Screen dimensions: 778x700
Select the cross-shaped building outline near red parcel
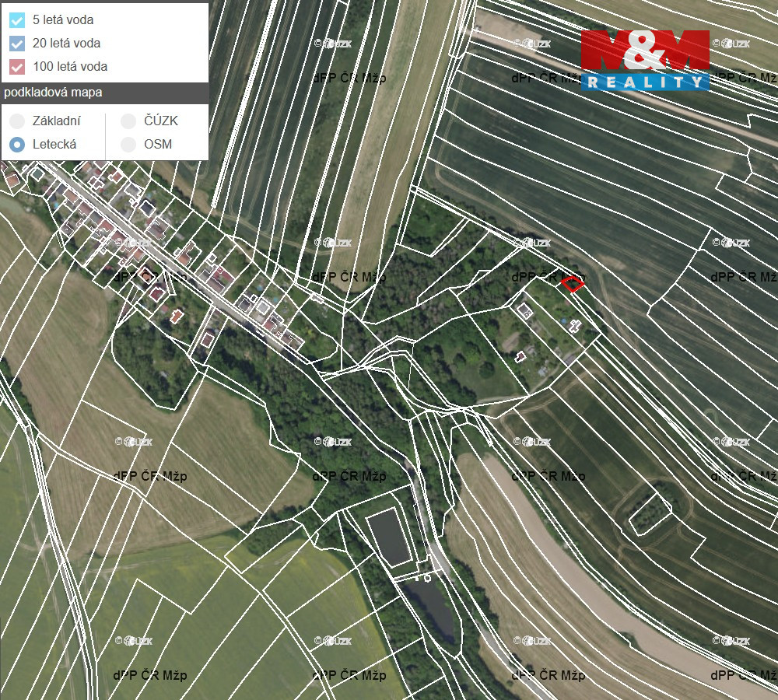tap(575, 326)
